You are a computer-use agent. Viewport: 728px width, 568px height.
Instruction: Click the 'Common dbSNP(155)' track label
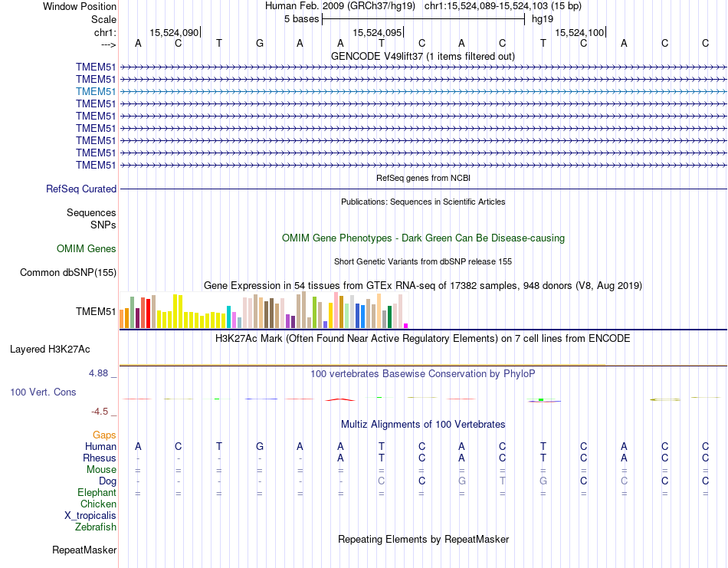point(67,273)
